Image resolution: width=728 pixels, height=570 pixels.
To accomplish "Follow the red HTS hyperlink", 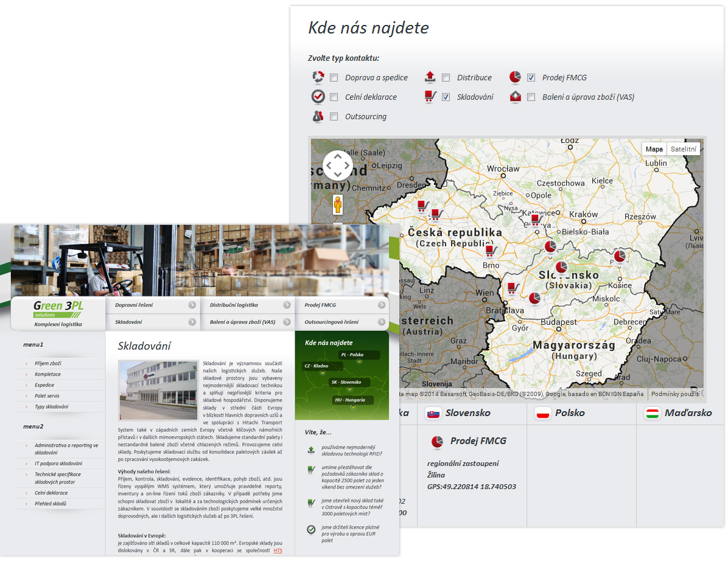I will tap(278, 551).
